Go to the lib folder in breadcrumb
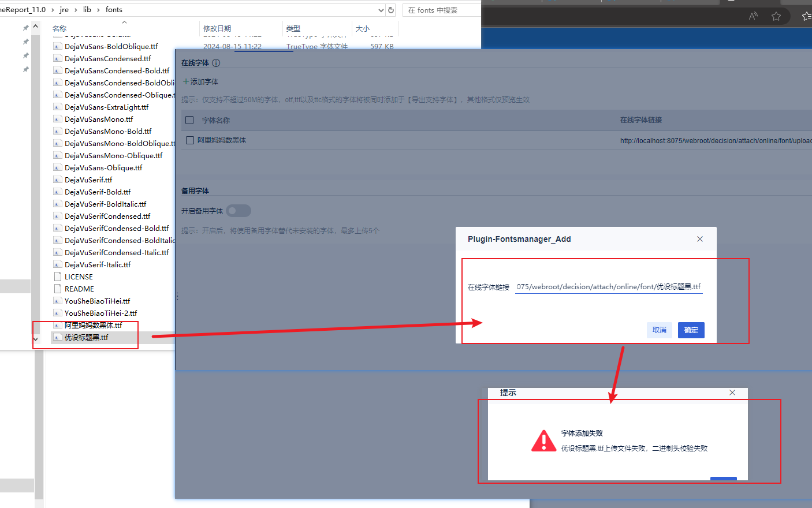Viewport: 812px width, 508px height. pos(87,10)
